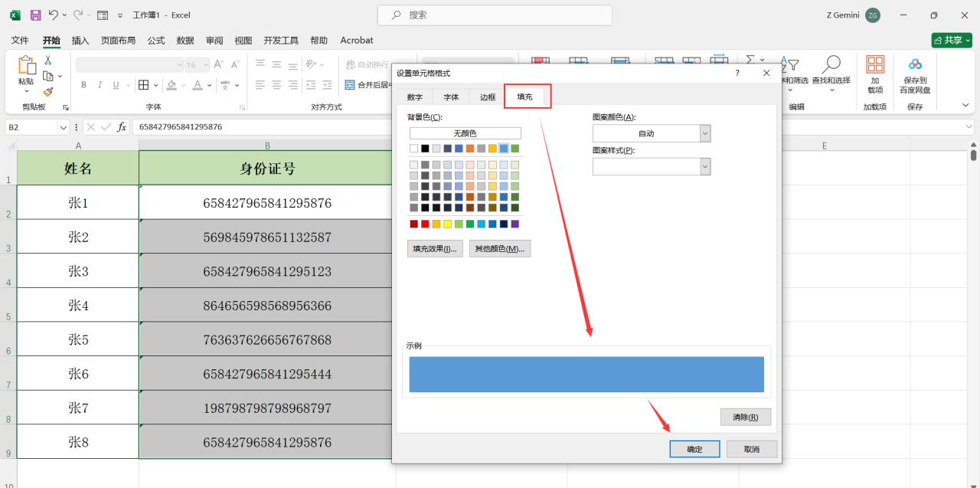The width and height of the screenshot is (980, 488).
Task: Click the 清除(R) clear button
Action: tap(746, 417)
